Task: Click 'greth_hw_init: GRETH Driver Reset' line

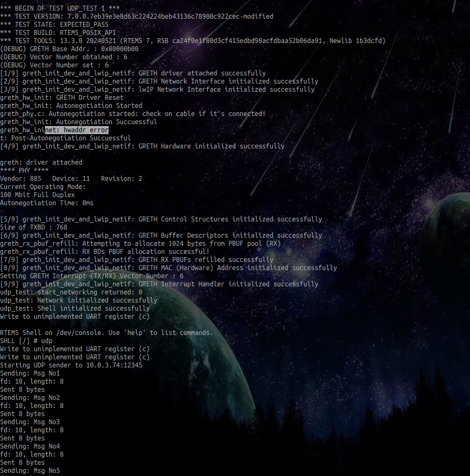Action: point(62,98)
